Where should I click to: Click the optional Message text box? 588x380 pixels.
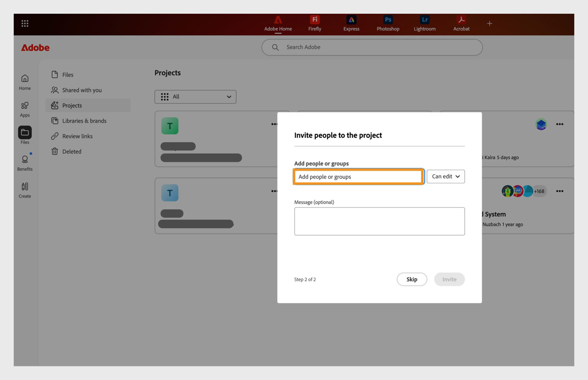pyautogui.click(x=379, y=221)
